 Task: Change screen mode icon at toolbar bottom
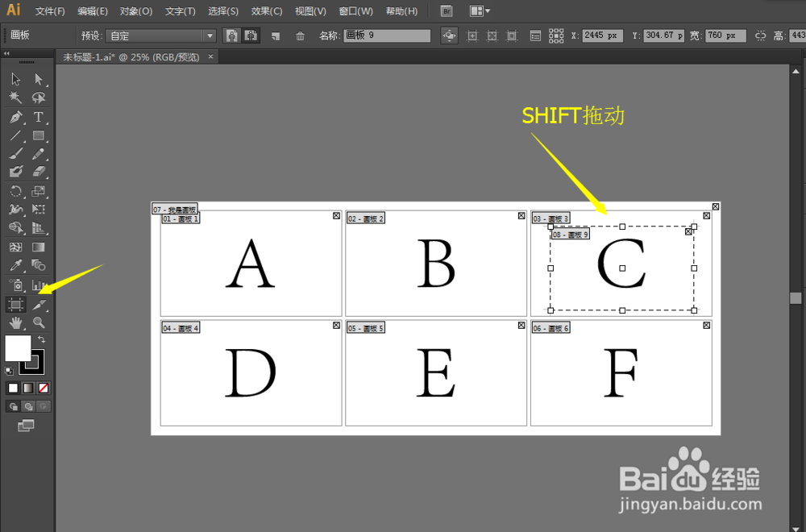click(26, 426)
